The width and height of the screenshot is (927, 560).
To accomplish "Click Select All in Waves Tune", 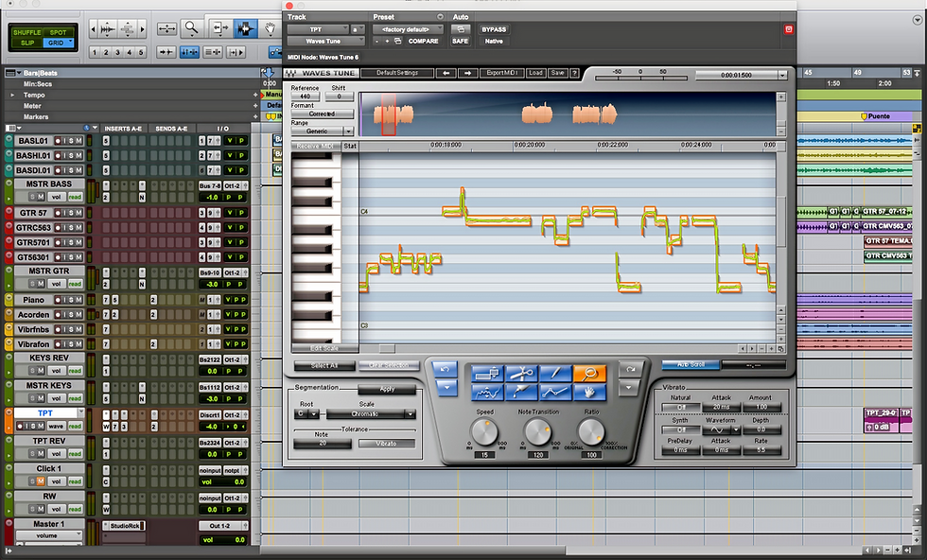I will click(324, 365).
